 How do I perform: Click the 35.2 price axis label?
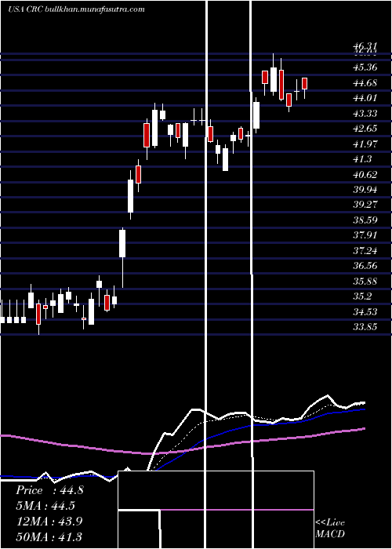362,296
